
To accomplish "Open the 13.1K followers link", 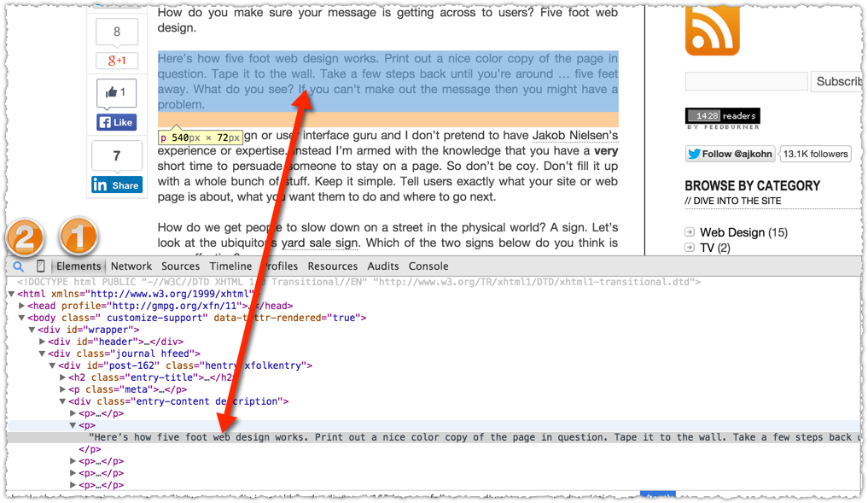I will [x=815, y=154].
